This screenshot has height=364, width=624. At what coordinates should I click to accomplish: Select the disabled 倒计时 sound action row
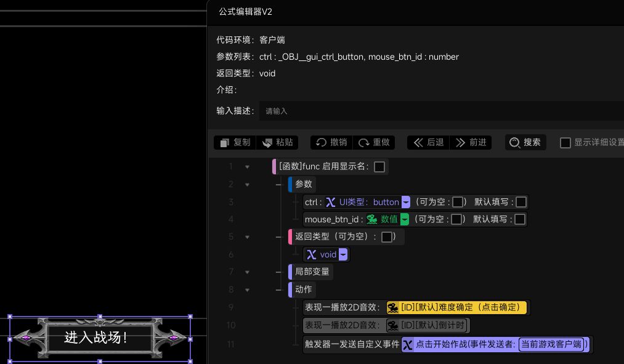coord(386,325)
